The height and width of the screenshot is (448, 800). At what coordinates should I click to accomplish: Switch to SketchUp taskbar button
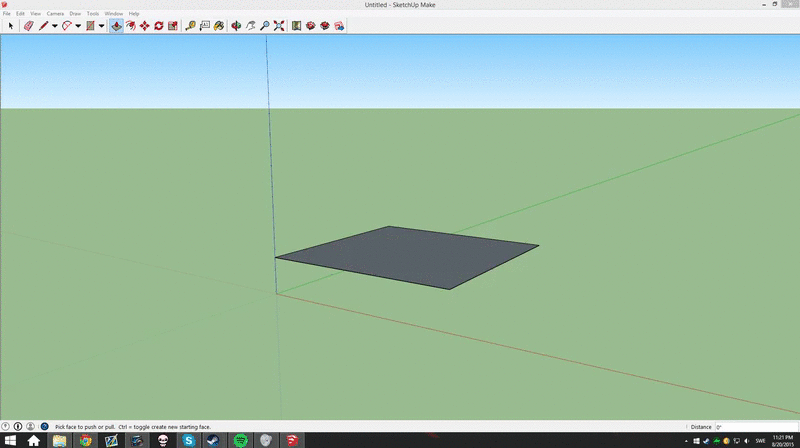pyautogui.click(x=292, y=440)
